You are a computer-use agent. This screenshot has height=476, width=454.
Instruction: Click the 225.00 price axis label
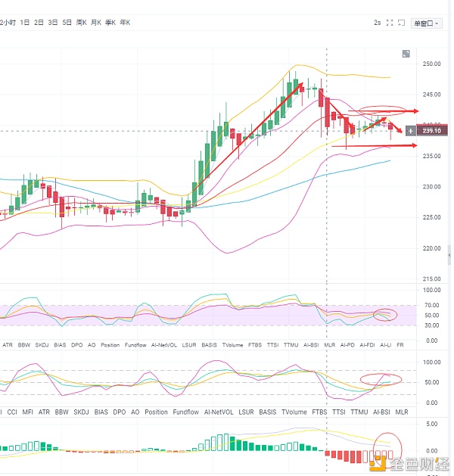click(x=431, y=217)
